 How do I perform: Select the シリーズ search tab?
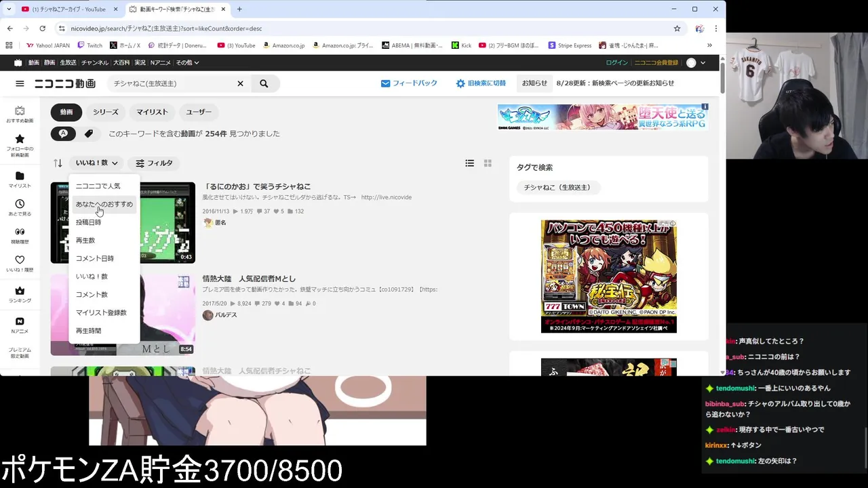(x=106, y=112)
